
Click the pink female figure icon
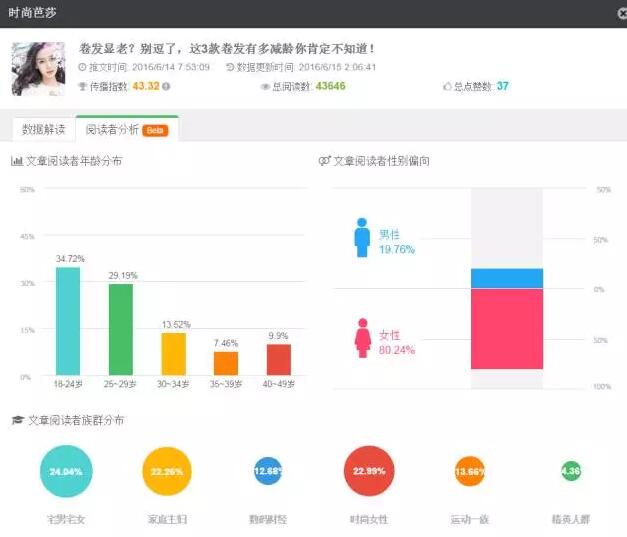[x=362, y=338]
